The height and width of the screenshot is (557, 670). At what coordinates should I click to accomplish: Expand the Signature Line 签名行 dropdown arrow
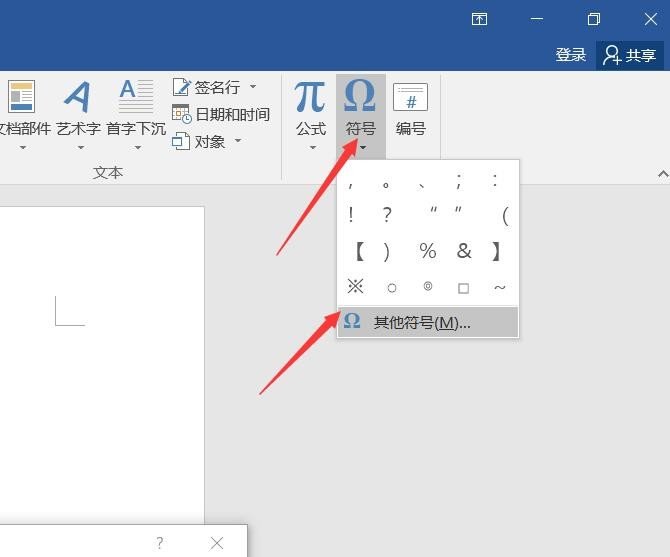[253, 87]
